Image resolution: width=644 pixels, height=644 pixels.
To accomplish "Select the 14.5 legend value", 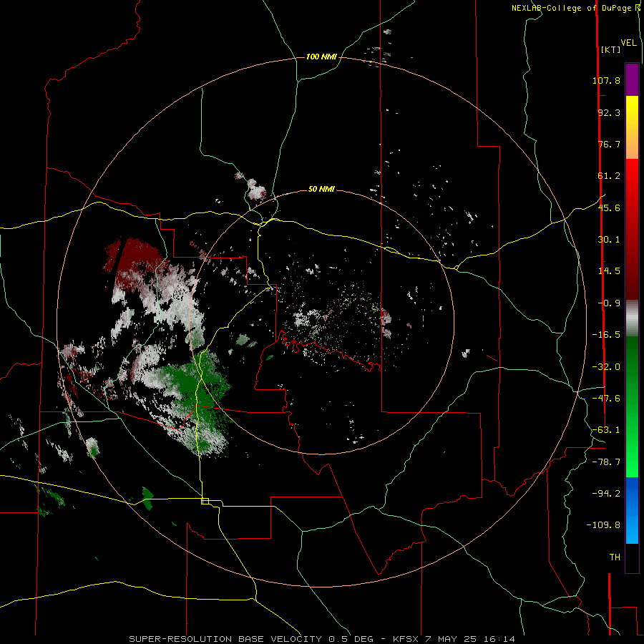I will 609,271.
